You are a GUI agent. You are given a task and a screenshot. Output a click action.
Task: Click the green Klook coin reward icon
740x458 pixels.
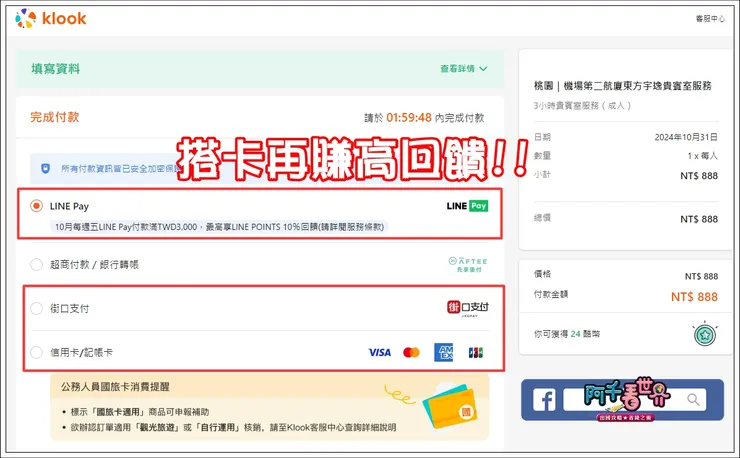(x=705, y=335)
